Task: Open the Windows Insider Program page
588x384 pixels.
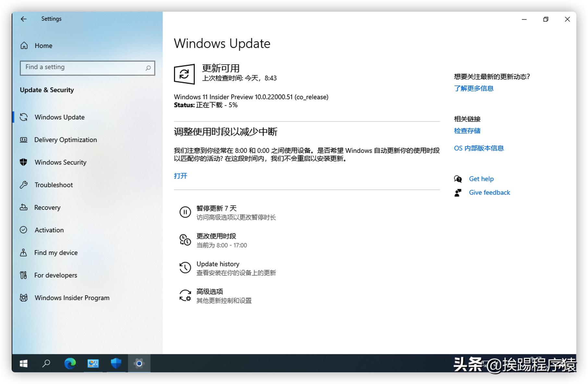Action: [x=72, y=298]
